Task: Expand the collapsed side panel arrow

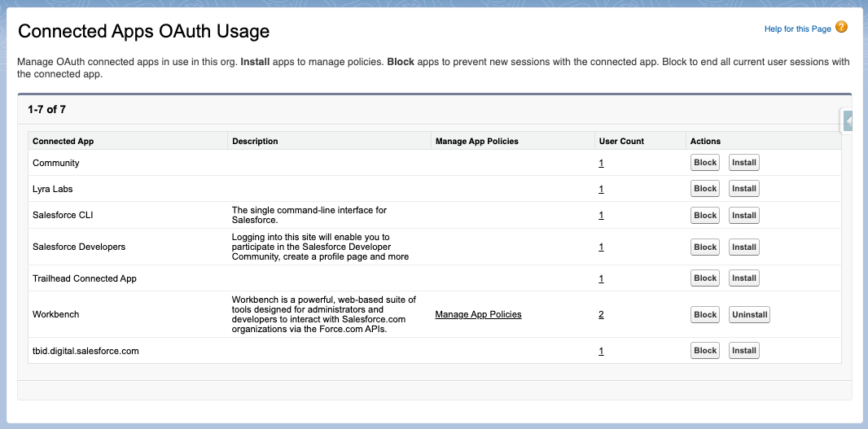Action: pyautogui.click(x=847, y=120)
